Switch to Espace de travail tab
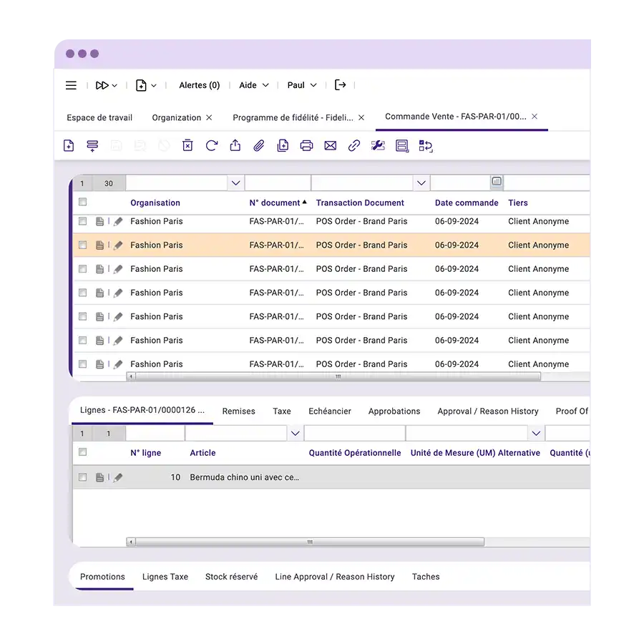The height and width of the screenshot is (644, 644). click(x=99, y=117)
